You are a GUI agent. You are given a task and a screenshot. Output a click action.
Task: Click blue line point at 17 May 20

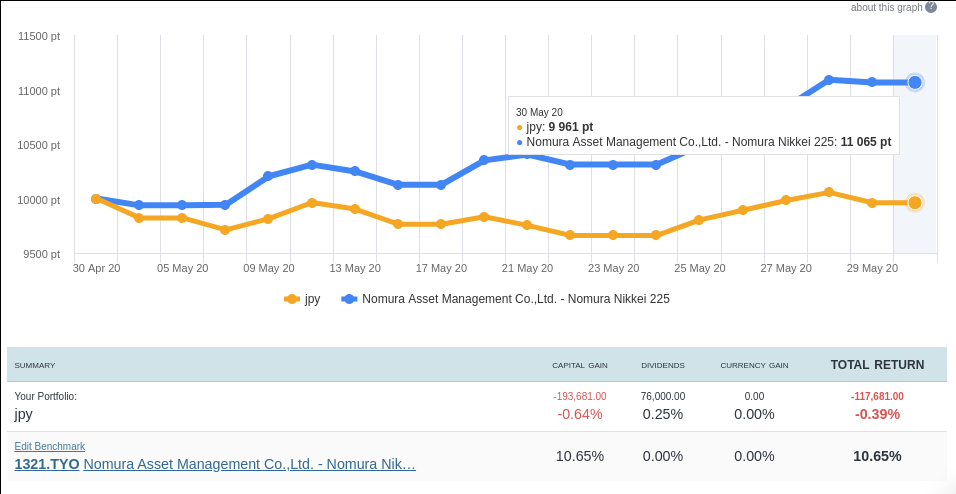pos(441,185)
